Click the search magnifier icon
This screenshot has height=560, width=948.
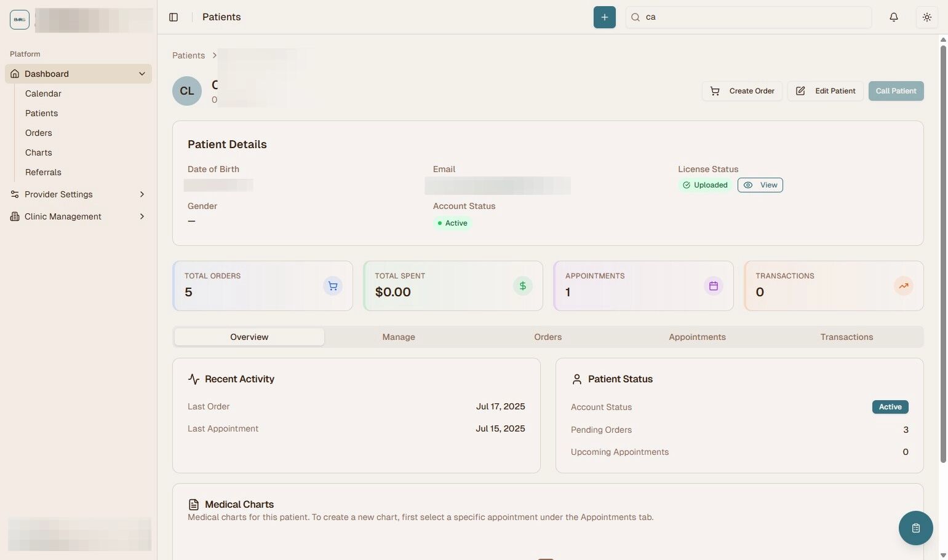[635, 17]
